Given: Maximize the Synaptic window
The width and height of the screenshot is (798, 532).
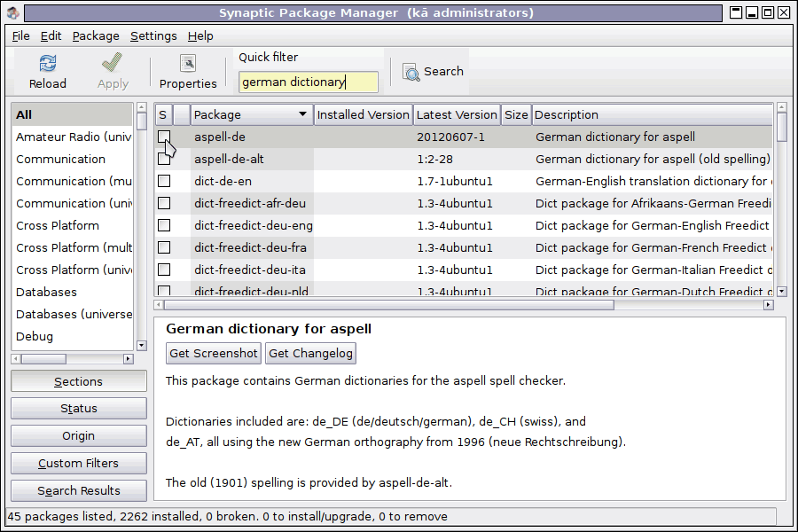Looking at the screenshot, I should [x=768, y=12].
